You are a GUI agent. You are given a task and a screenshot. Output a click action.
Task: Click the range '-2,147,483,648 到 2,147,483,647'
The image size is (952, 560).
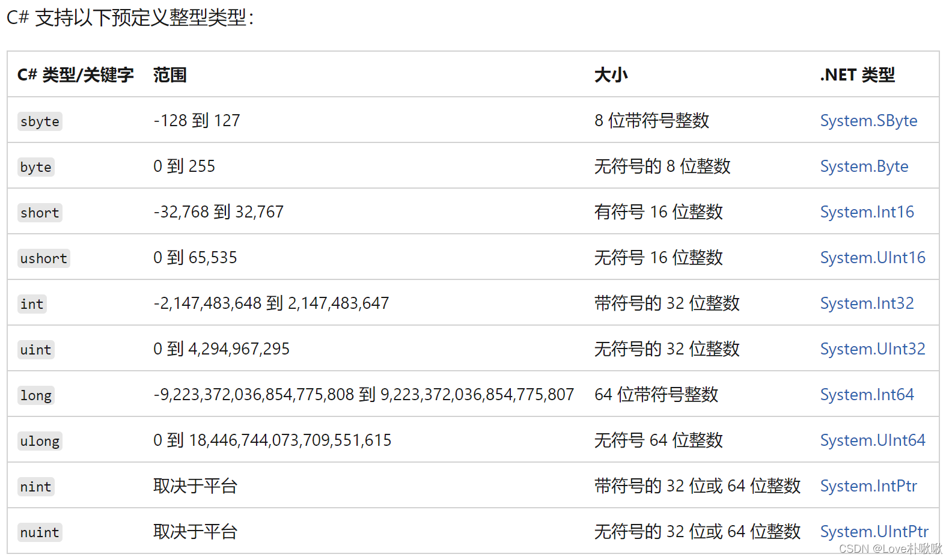click(x=271, y=303)
